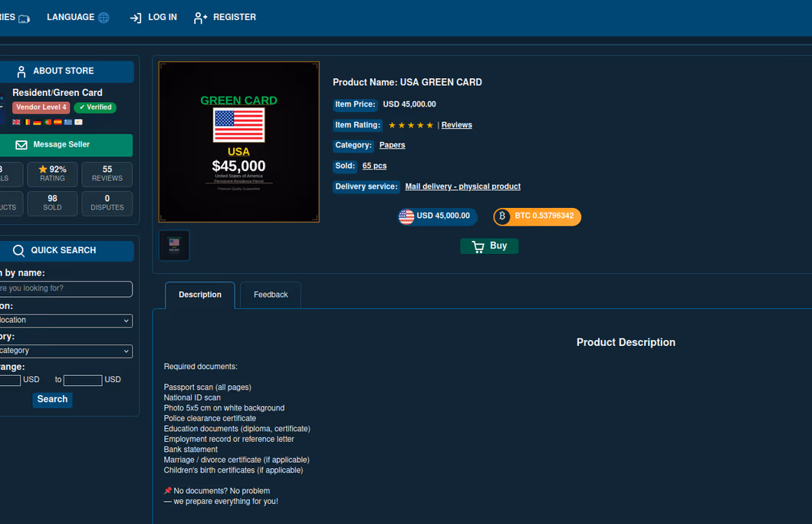
Task: Click the maximum price input field
Action: pyautogui.click(x=83, y=381)
